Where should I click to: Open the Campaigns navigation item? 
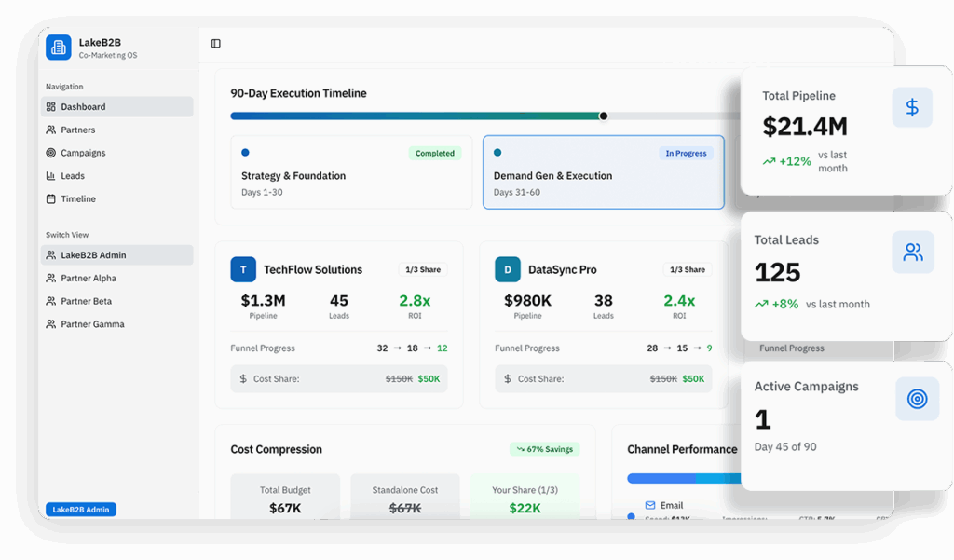(x=83, y=153)
